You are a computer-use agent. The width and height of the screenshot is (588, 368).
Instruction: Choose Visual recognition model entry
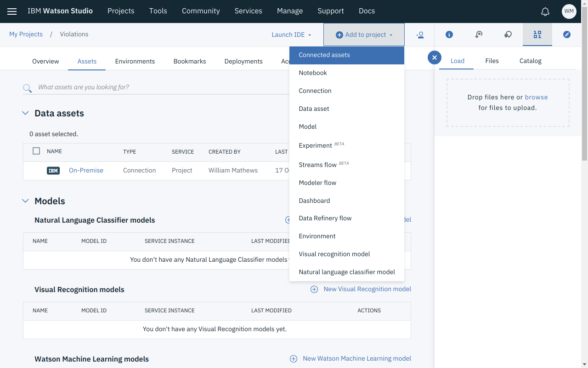pyautogui.click(x=347, y=254)
